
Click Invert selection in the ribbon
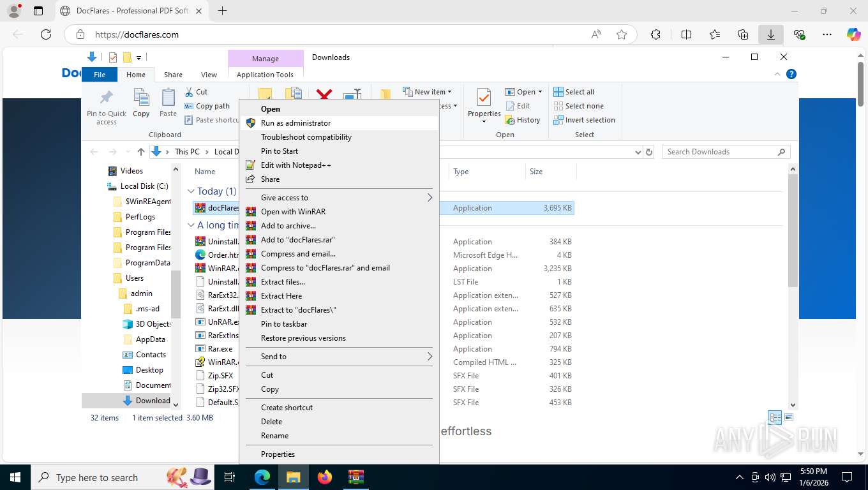click(x=584, y=120)
